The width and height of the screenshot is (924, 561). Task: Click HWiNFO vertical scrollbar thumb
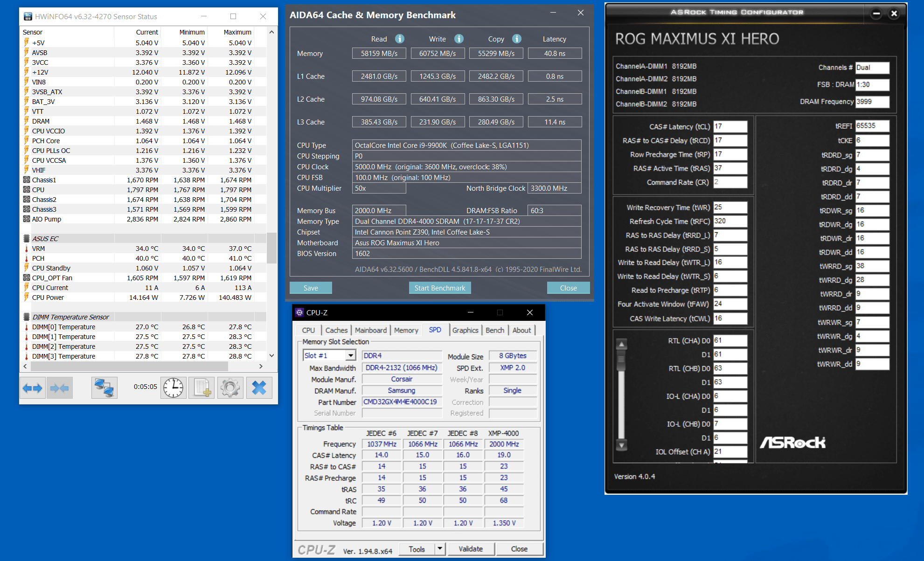click(271, 248)
